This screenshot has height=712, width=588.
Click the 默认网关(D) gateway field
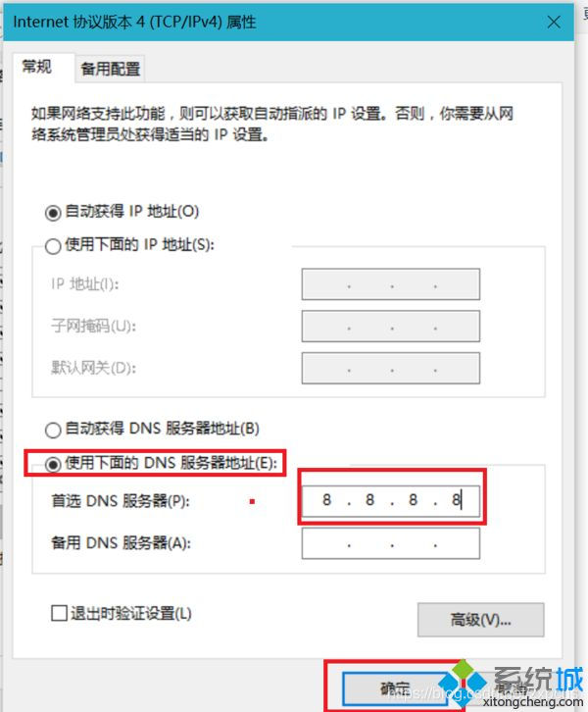tap(391, 369)
